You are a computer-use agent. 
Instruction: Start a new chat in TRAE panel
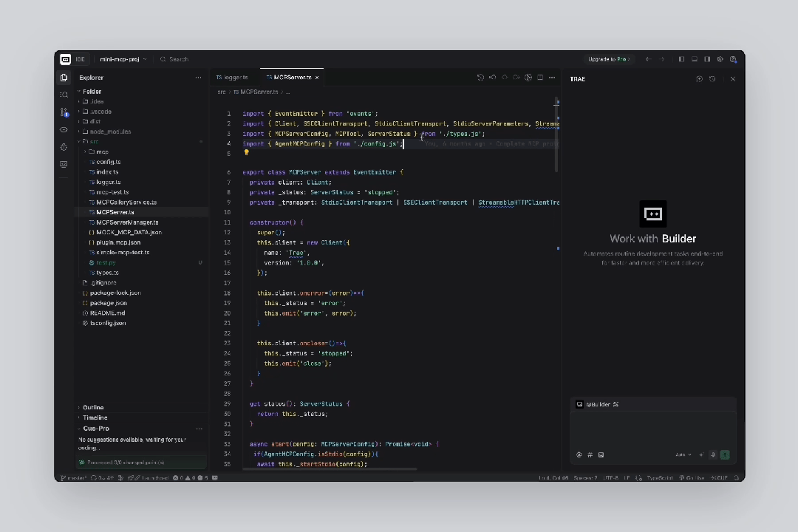pos(699,79)
